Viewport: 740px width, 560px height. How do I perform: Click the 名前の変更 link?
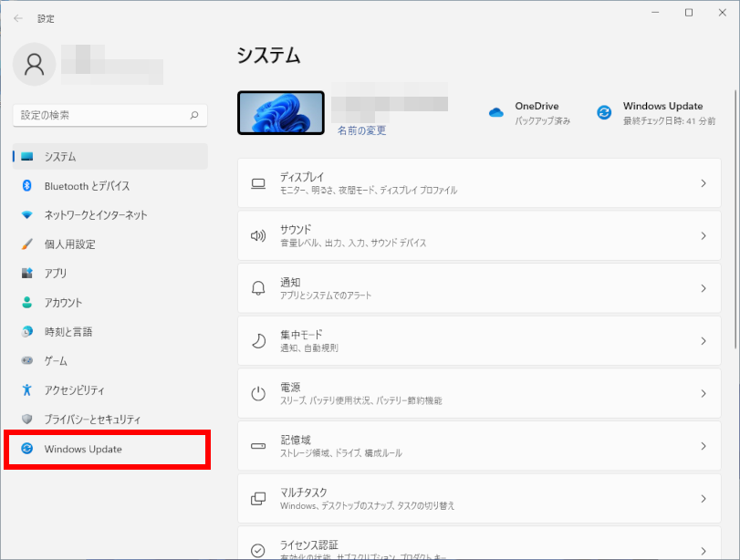[361, 130]
